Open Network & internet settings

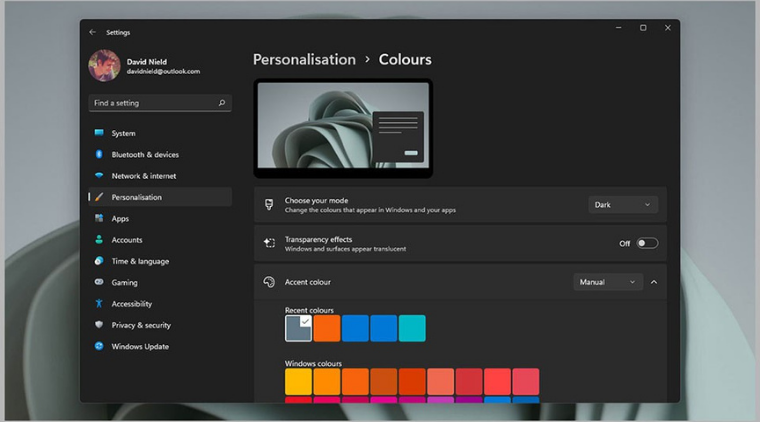click(x=160, y=175)
